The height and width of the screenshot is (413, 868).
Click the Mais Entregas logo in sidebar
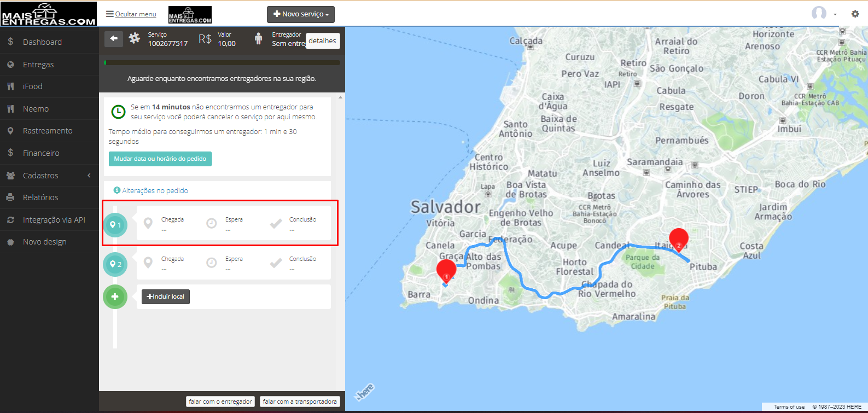(x=49, y=14)
